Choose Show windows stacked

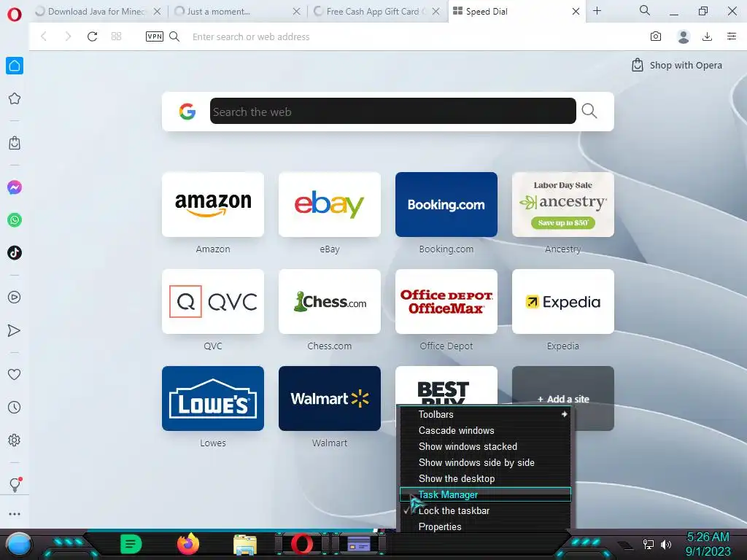[x=485, y=447]
